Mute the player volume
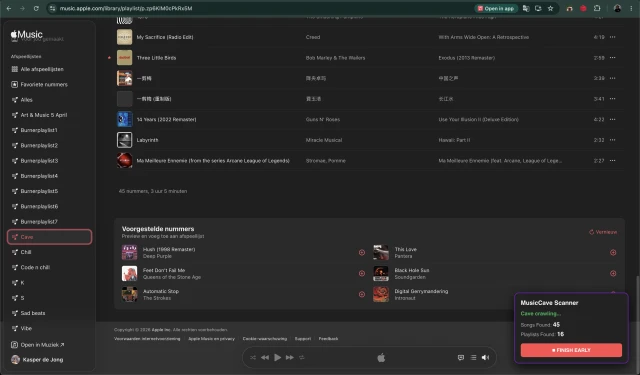This screenshot has width=640, height=375. (485, 357)
